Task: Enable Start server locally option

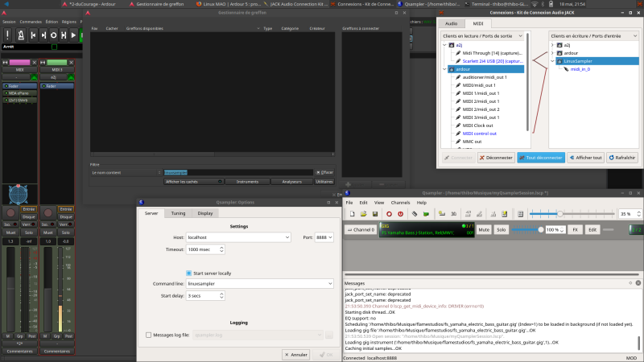Action: coord(189,273)
